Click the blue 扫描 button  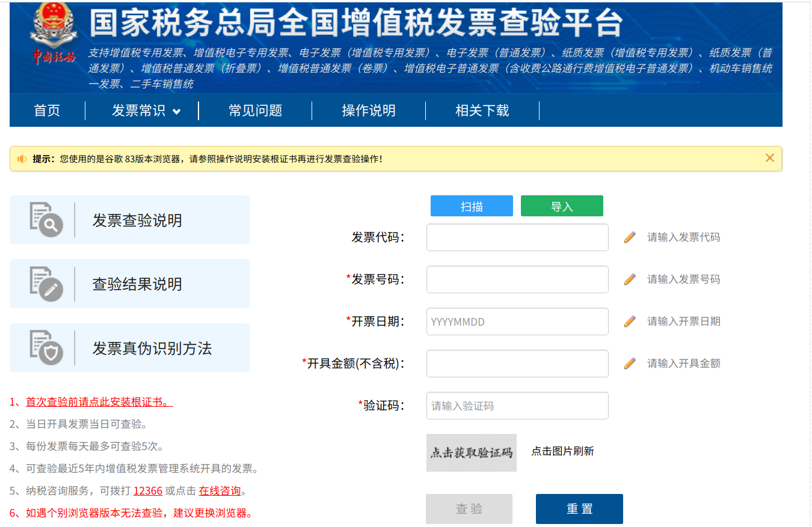click(471, 206)
